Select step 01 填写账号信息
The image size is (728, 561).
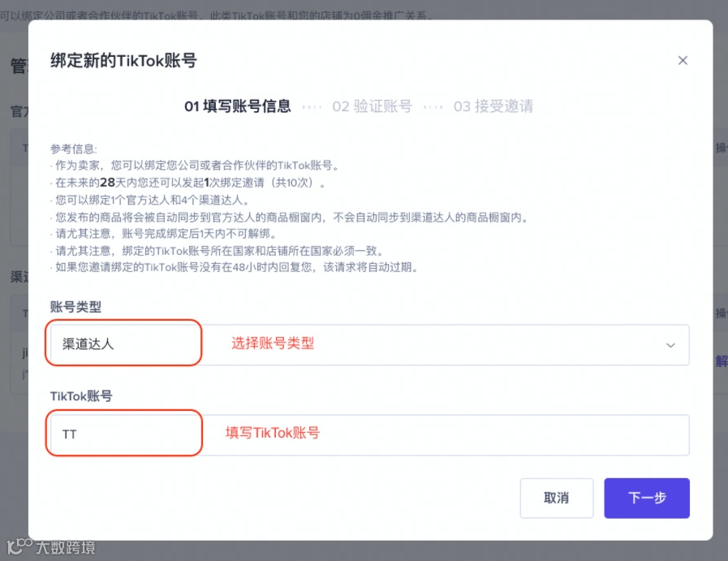(238, 106)
